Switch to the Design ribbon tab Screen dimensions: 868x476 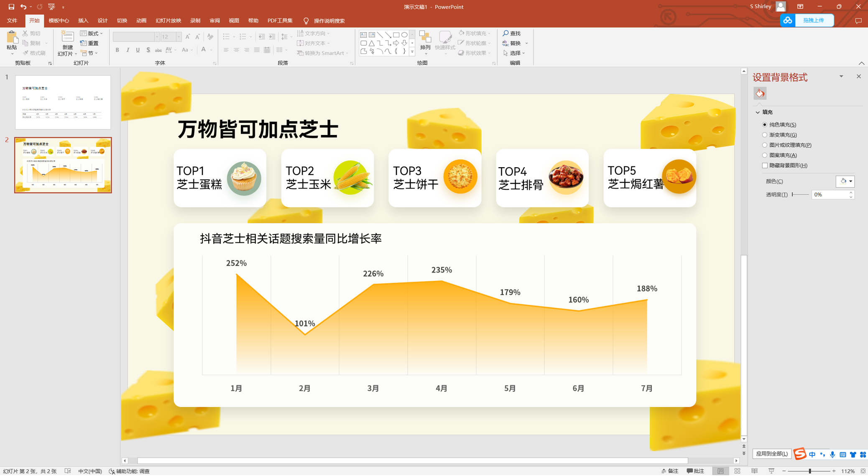click(102, 20)
